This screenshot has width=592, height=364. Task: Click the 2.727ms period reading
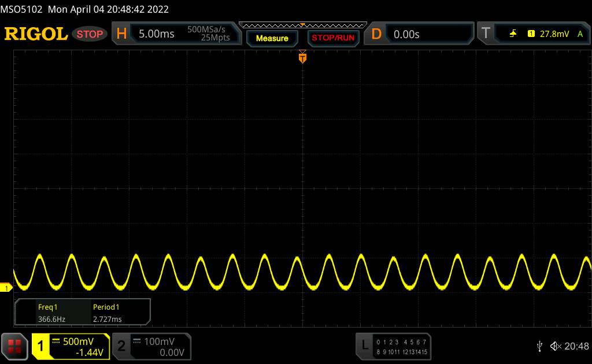pyautogui.click(x=107, y=319)
